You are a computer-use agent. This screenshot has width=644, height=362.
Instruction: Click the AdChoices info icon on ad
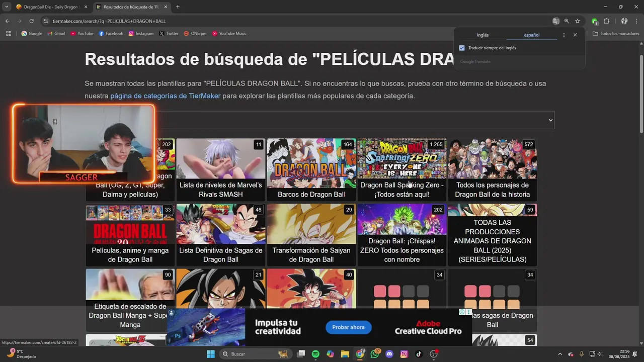point(462,312)
